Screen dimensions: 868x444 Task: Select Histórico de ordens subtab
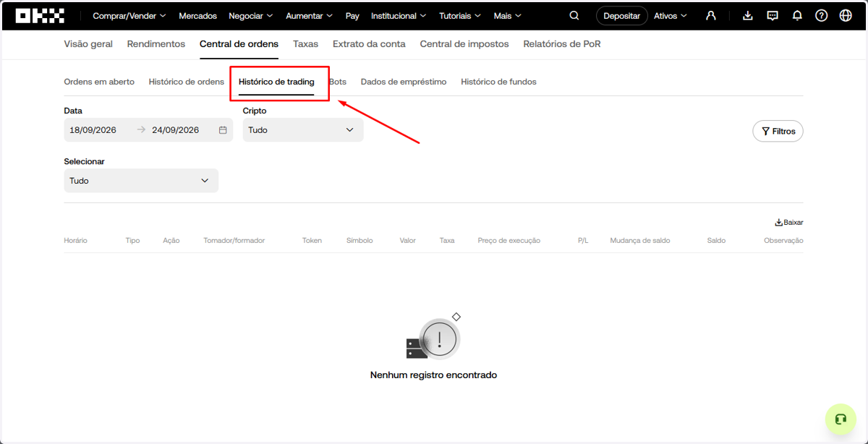(x=187, y=82)
